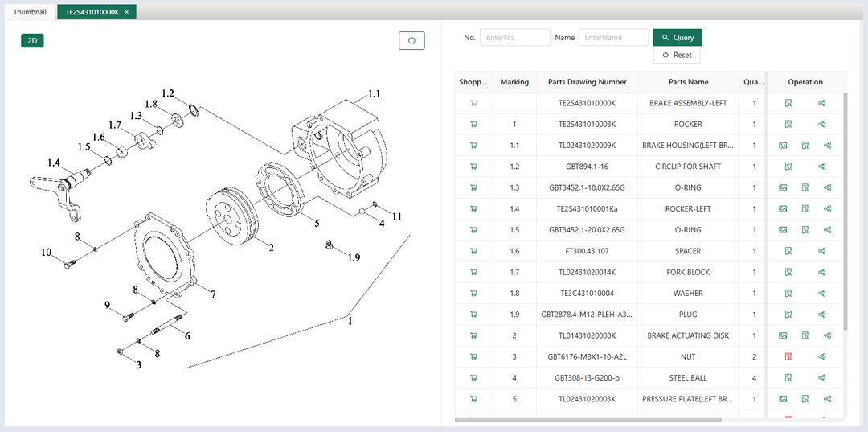Switch to the Thumbnail tab
Screen dimensions: 868x432
30,12
